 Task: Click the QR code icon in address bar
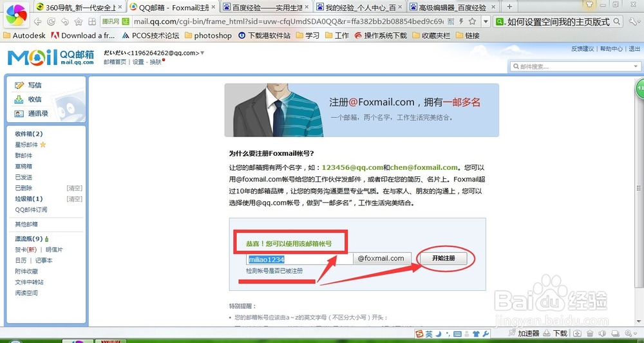[x=451, y=21]
